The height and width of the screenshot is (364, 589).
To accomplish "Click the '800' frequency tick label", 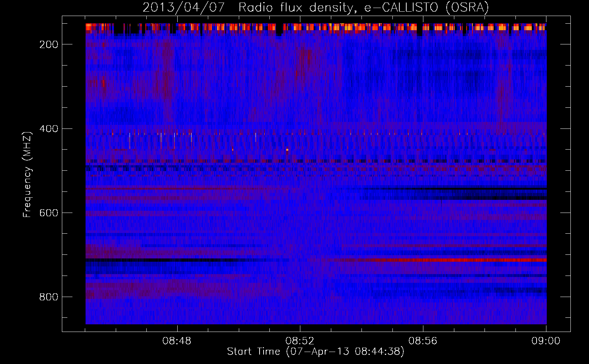I will (x=49, y=297).
